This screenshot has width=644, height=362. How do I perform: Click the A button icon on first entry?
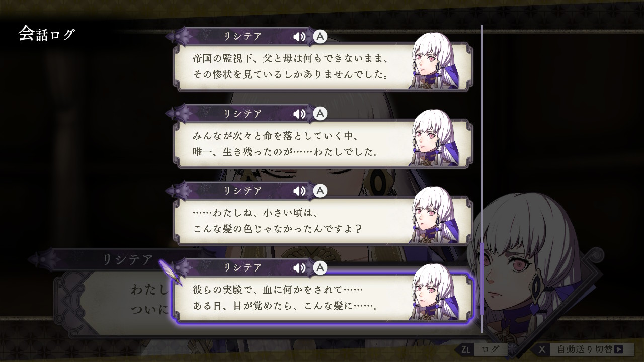(x=320, y=36)
